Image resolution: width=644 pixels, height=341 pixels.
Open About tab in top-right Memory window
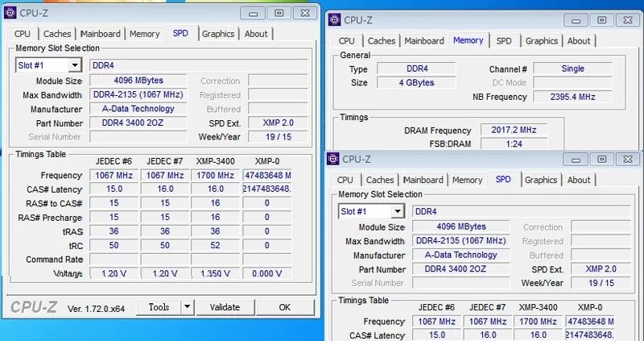(x=579, y=41)
